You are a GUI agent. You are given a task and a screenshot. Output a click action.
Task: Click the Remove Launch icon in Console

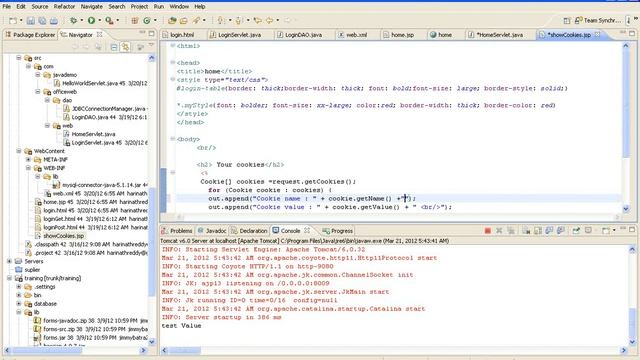point(499,231)
